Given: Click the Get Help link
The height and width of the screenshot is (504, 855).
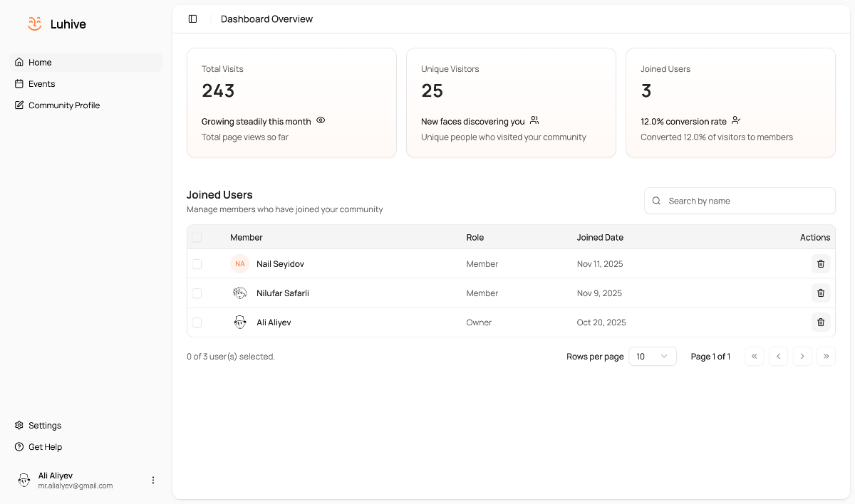Looking at the screenshot, I should pyautogui.click(x=45, y=447).
